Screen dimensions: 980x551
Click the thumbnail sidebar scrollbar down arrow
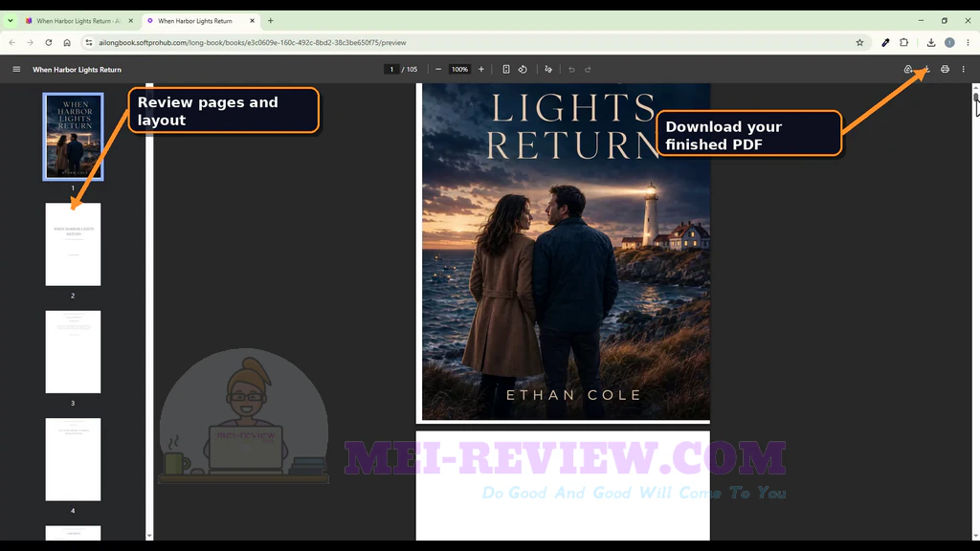(x=149, y=536)
